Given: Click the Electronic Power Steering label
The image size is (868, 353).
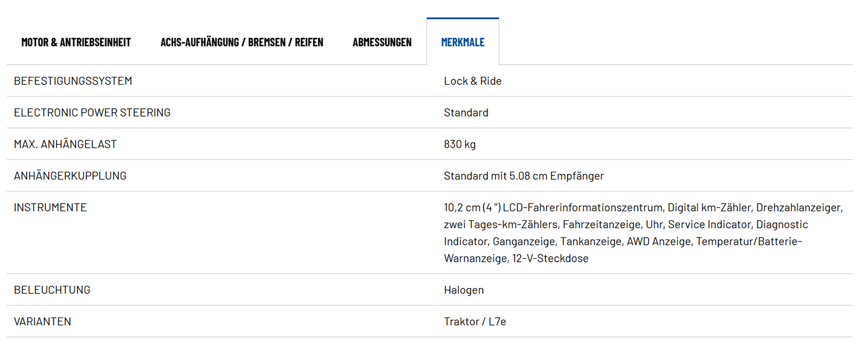Looking at the screenshot, I should click(92, 113).
